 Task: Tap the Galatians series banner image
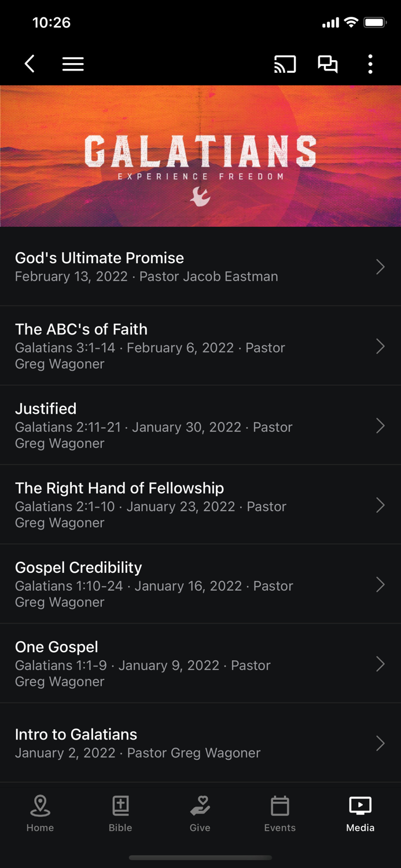[x=200, y=156]
